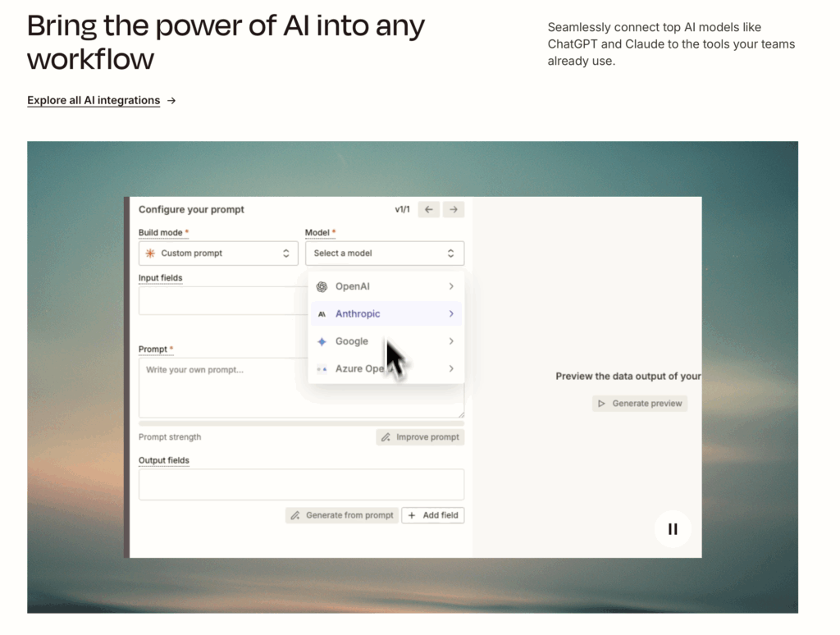Click the Prompt strength progress bar

tap(301, 424)
